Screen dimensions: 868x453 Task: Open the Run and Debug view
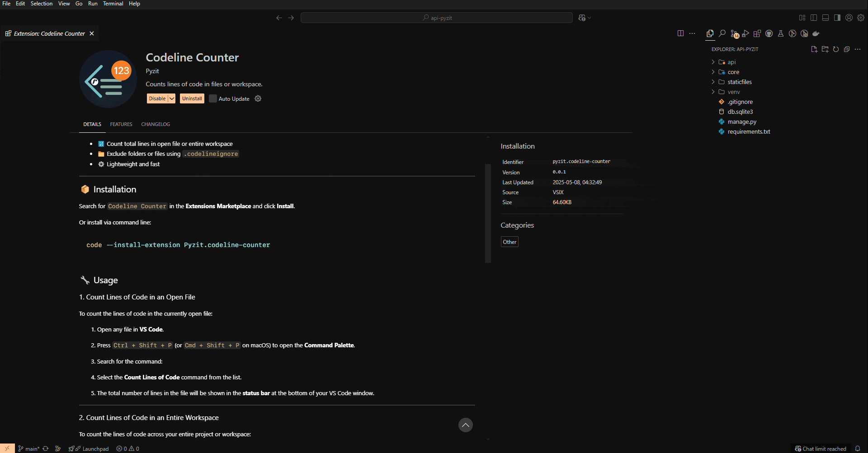point(745,33)
